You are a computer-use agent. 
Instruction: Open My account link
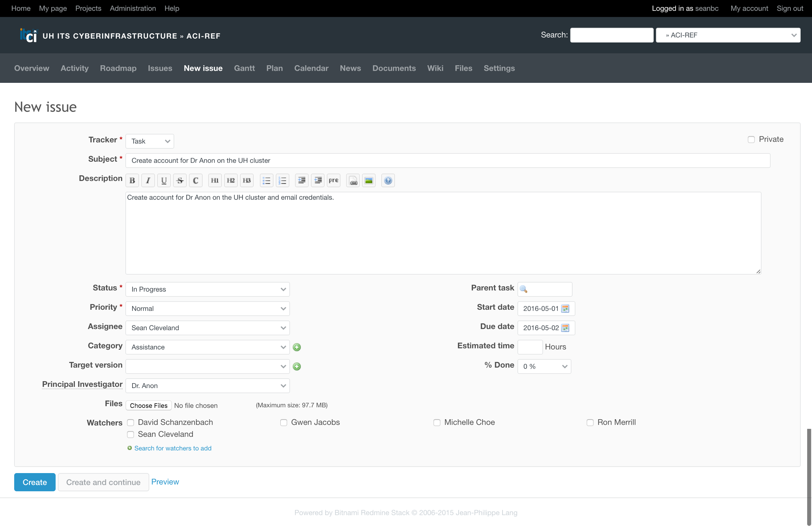[x=750, y=8]
